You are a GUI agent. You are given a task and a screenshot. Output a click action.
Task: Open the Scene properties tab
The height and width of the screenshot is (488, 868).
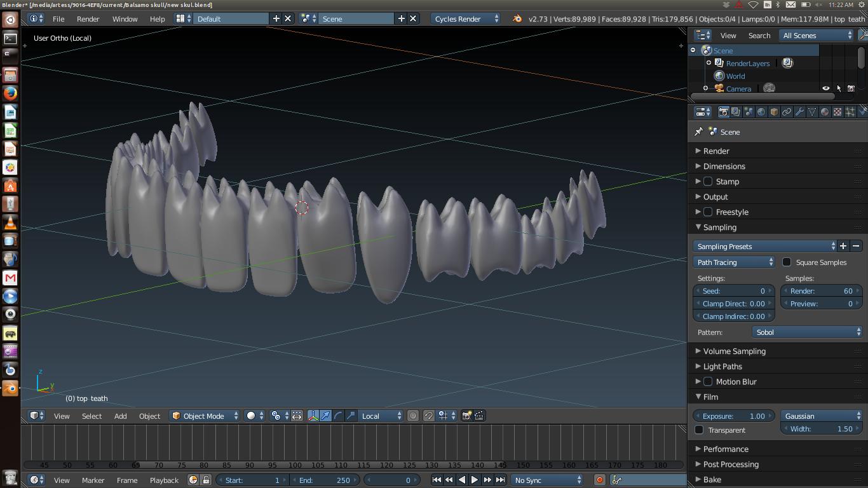[749, 112]
